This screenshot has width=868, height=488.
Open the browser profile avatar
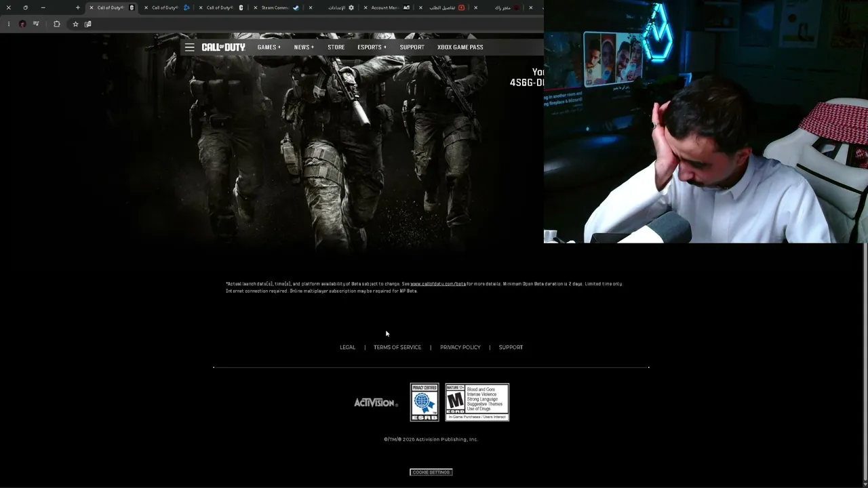[x=22, y=24]
